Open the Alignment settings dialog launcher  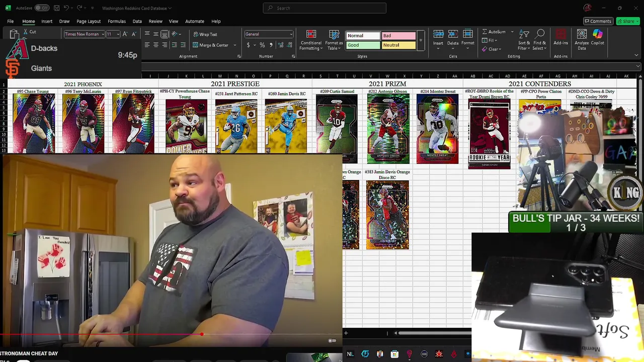[239, 56]
